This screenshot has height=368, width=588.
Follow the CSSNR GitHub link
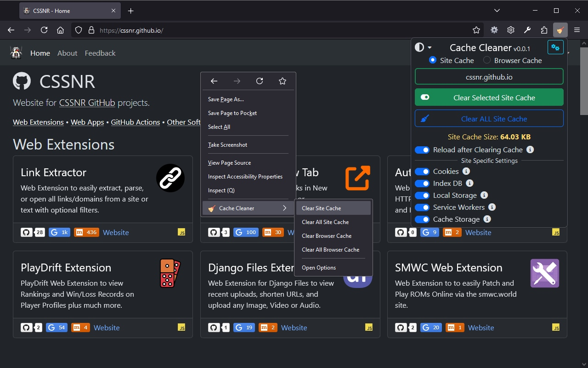point(87,103)
